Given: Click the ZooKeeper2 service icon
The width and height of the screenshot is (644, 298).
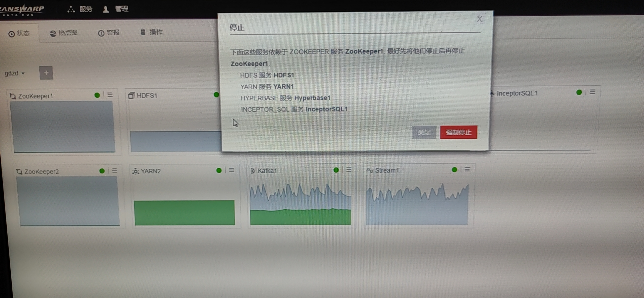Looking at the screenshot, I should click(x=19, y=172).
